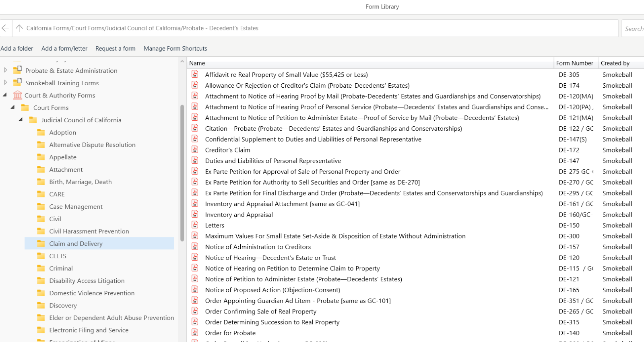Click the folder tree scroll-up arrow

(x=182, y=62)
